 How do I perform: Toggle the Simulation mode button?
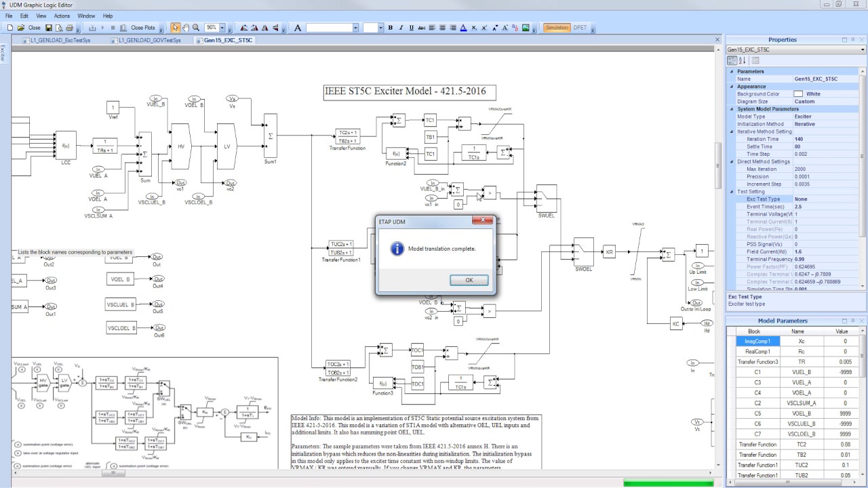pos(557,28)
